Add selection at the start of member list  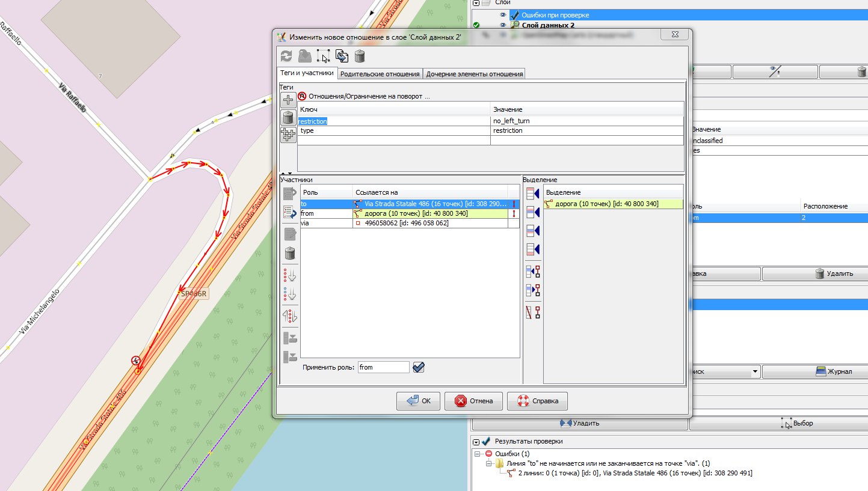(x=532, y=194)
